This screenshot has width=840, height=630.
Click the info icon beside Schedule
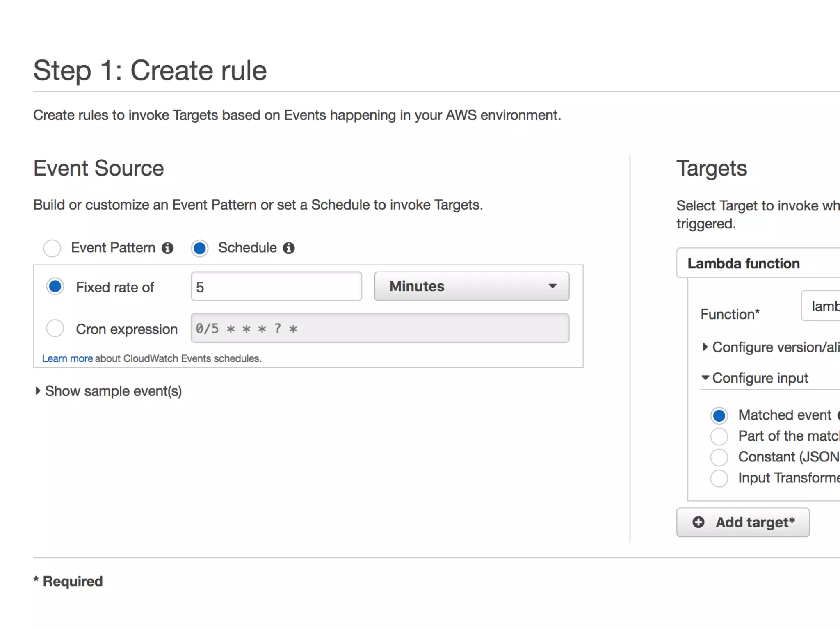click(x=289, y=248)
